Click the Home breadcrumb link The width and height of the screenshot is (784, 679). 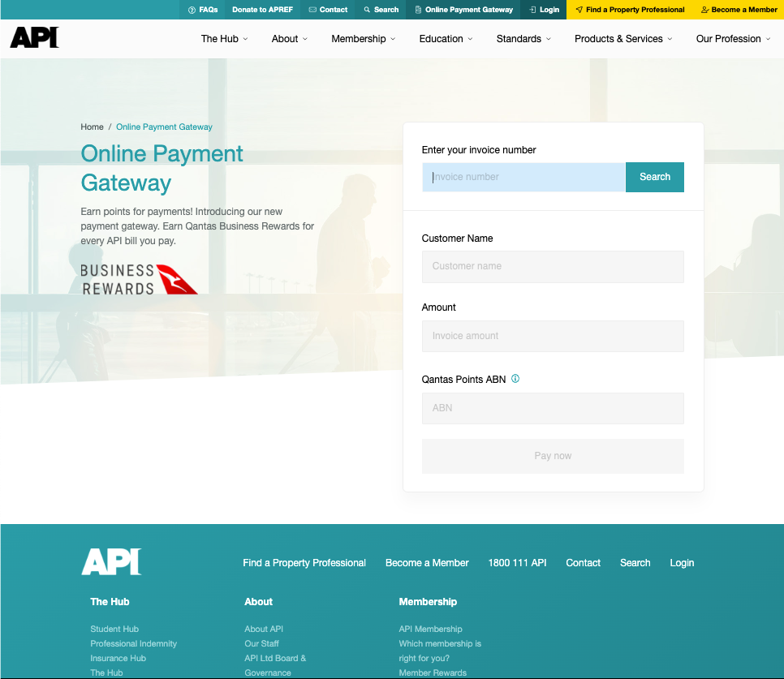pos(92,127)
